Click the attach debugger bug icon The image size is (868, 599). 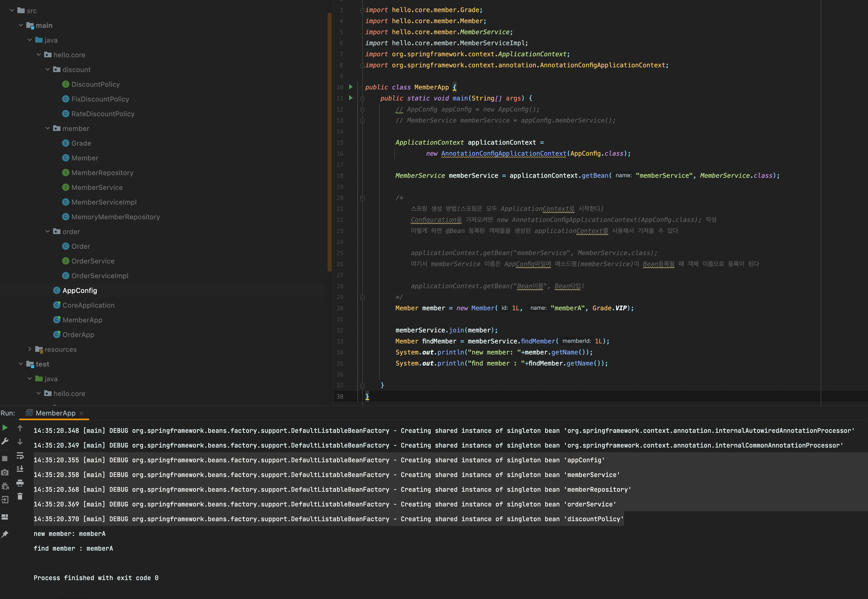tap(5, 486)
